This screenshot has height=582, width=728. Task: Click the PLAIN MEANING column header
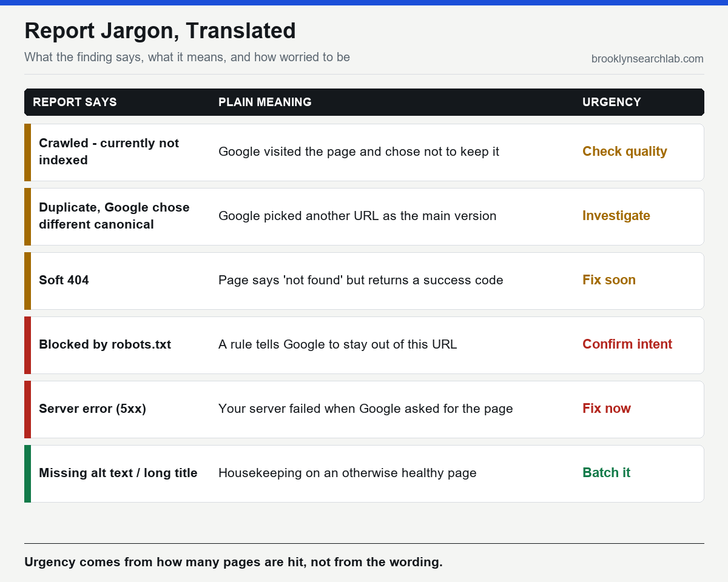click(265, 102)
